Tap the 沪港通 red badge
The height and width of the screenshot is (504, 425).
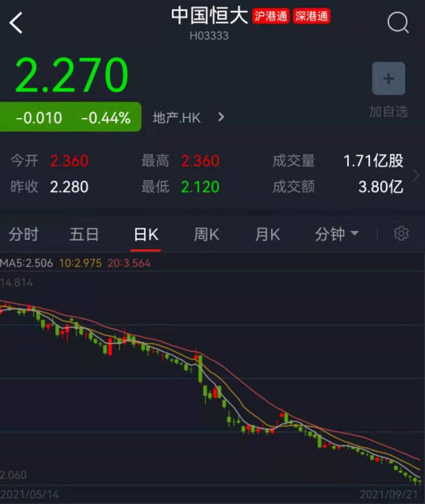(x=271, y=16)
